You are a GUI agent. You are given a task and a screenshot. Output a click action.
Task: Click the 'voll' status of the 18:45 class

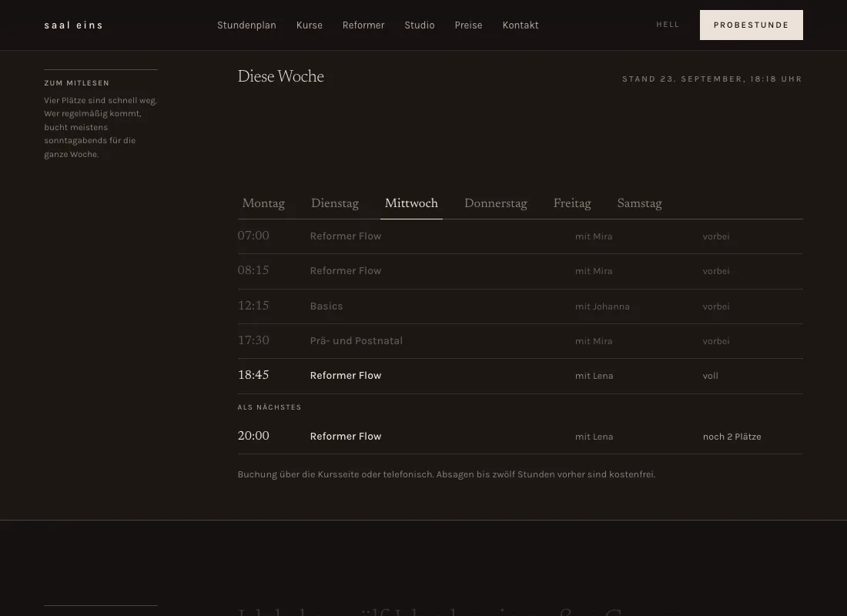pyautogui.click(x=711, y=376)
